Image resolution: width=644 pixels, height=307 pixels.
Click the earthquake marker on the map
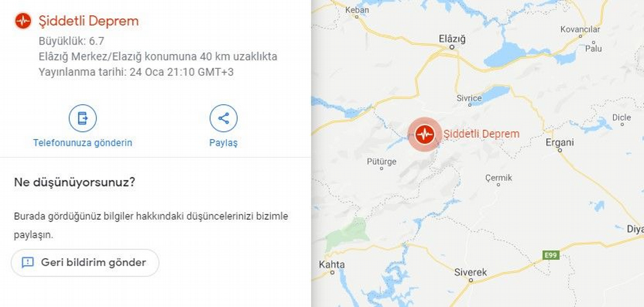click(x=424, y=134)
